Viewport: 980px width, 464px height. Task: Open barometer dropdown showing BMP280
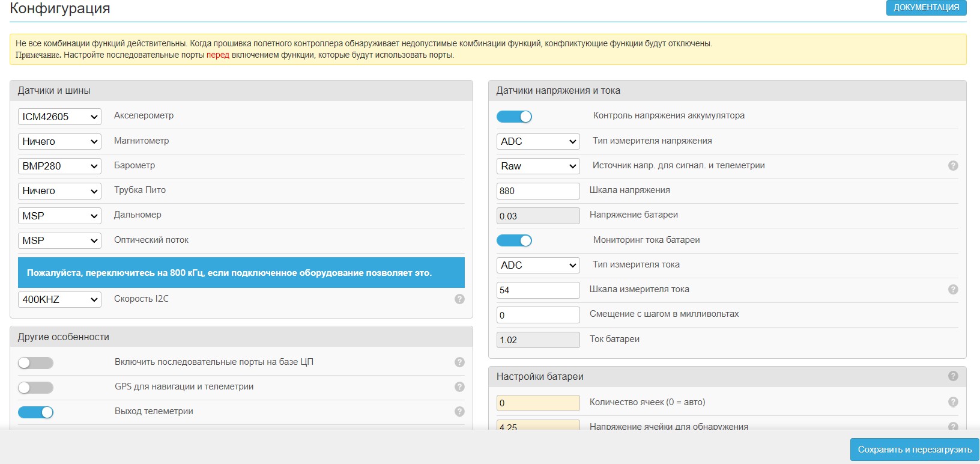[59, 166]
